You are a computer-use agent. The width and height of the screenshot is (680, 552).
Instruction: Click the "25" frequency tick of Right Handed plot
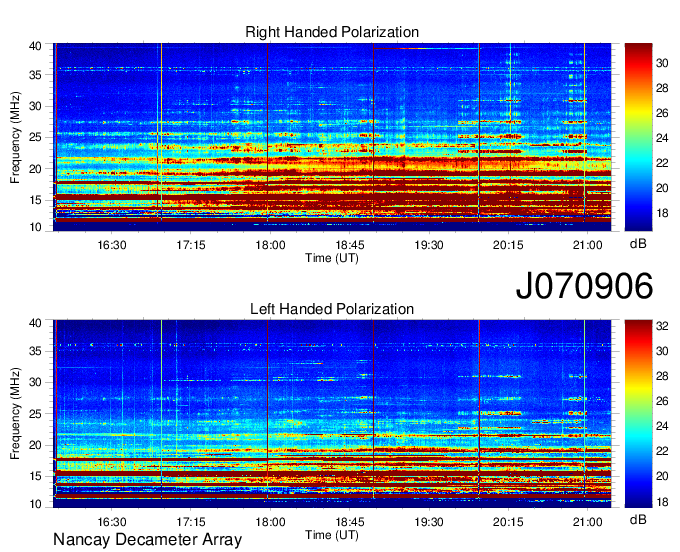coord(35,137)
